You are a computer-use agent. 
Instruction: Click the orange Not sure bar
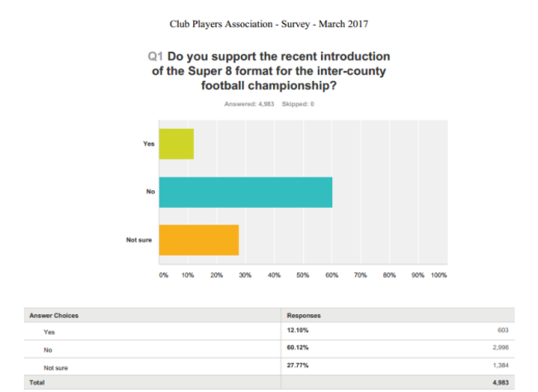(199, 240)
